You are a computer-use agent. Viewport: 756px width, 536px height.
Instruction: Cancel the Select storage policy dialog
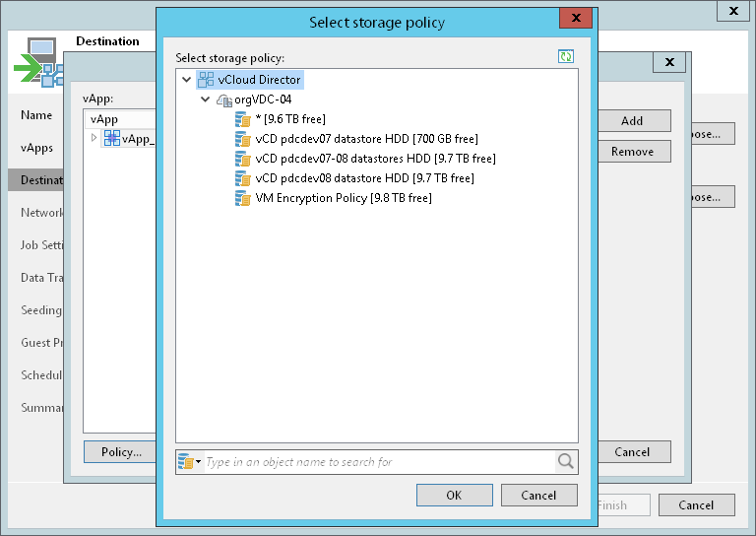[x=538, y=495]
